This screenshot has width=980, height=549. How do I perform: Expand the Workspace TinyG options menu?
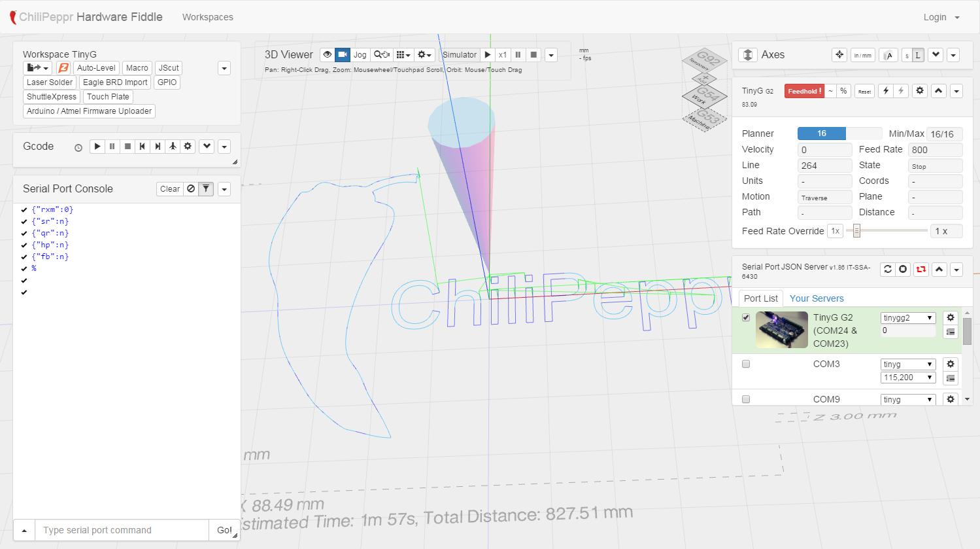coord(224,68)
